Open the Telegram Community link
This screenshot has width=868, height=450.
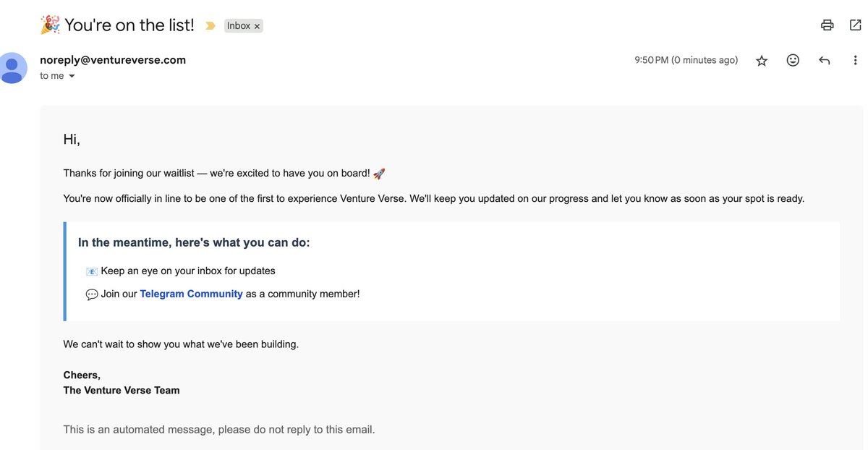(191, 294)
